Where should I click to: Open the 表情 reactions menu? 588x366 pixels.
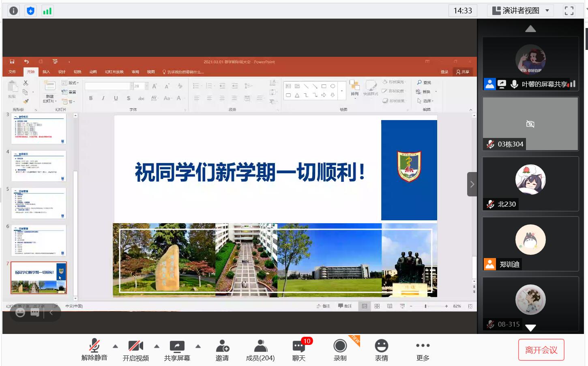pyautogui.click(x=381, y=350)
